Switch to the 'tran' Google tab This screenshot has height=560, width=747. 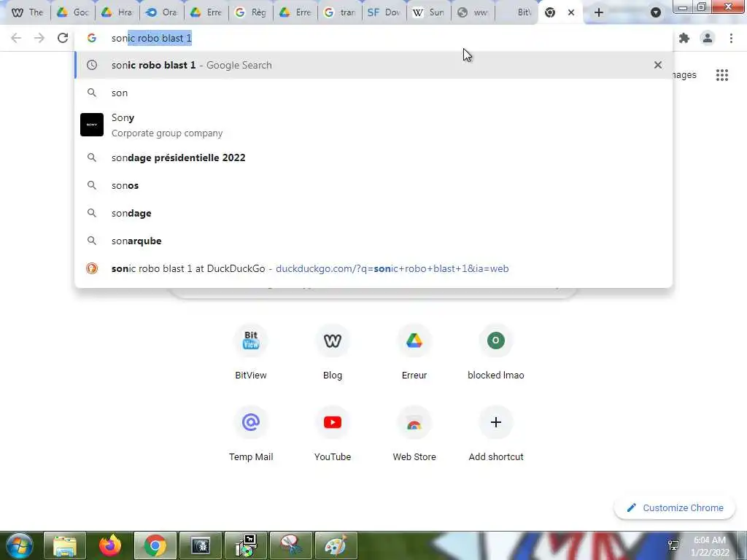[340, 12]
